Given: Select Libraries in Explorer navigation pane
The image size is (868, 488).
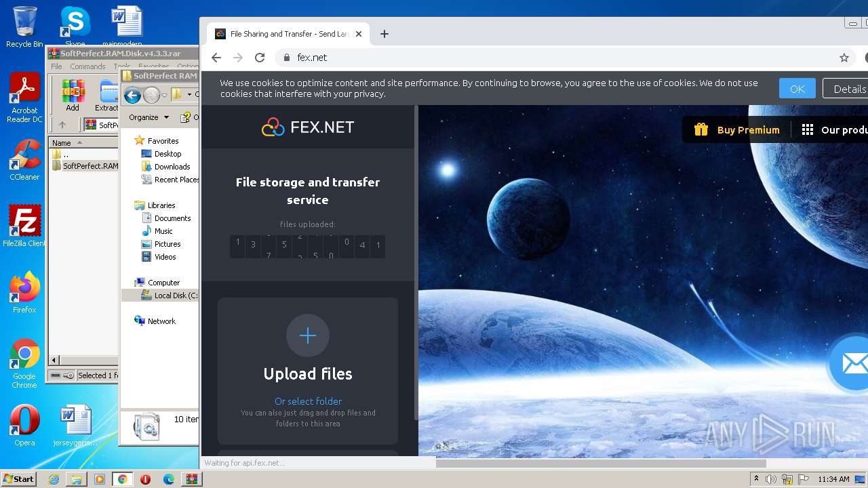Looking at the screenshot, I should (161, 205).
